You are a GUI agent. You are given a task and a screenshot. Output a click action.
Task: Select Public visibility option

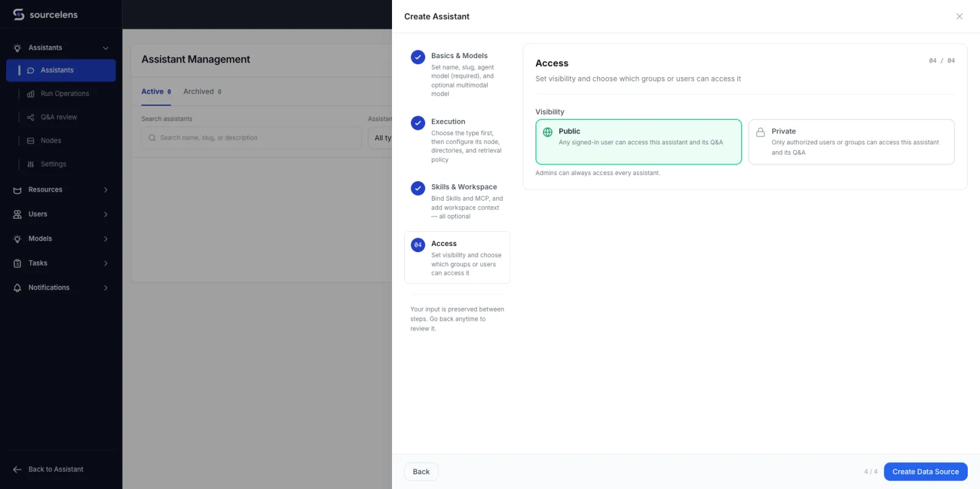[638, 142]
